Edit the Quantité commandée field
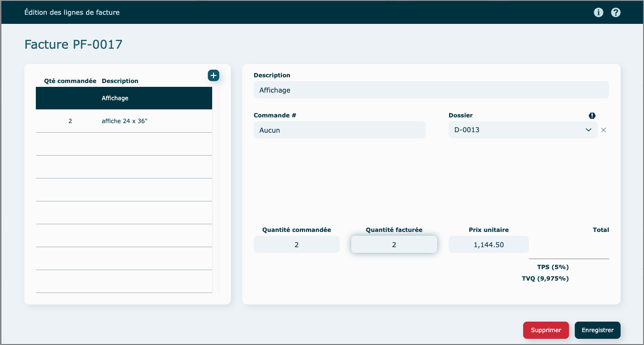The width and height of the screenshot is (644, 345). pyautogui.click(x=296, y=244)
